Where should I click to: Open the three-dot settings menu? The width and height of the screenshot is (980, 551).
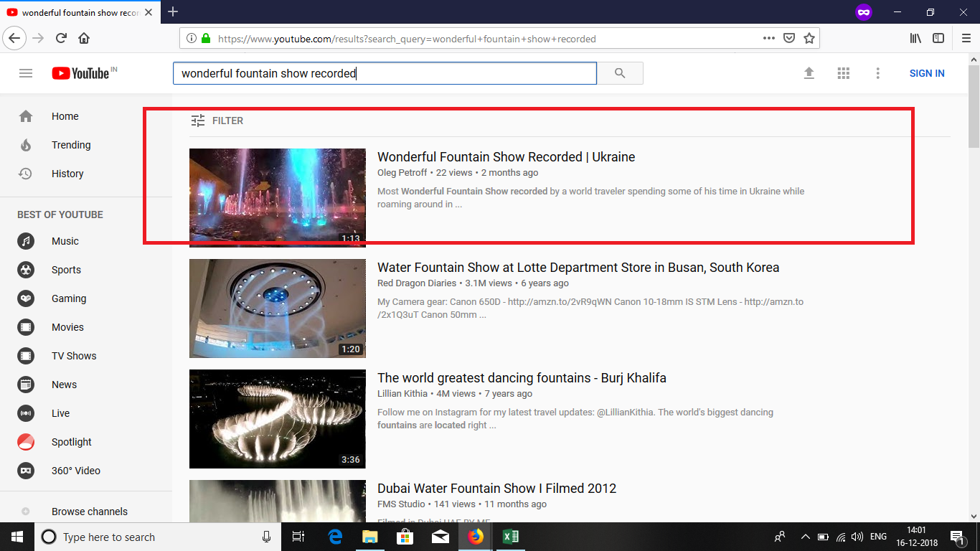(877, 73)
